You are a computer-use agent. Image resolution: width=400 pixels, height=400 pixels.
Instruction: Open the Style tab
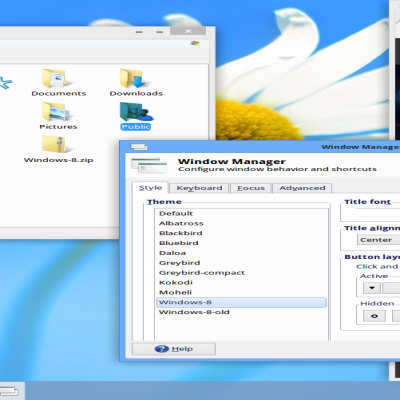(x=150, y=188)
